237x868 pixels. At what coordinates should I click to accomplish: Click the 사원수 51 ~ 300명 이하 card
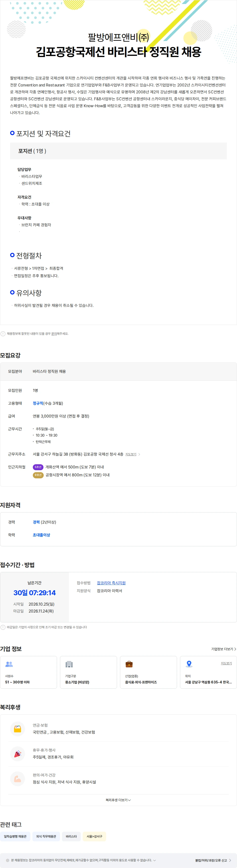click(28, 672)
